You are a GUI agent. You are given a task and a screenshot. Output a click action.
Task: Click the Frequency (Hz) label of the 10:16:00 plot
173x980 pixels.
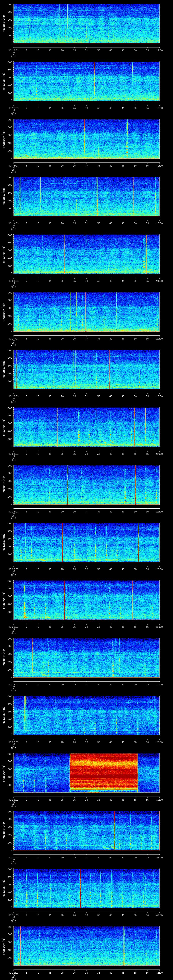4,24
